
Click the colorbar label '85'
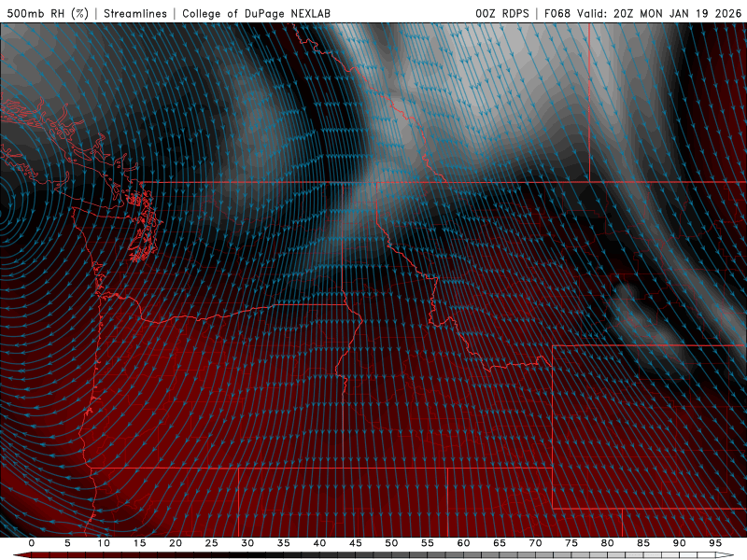point(643,543)
